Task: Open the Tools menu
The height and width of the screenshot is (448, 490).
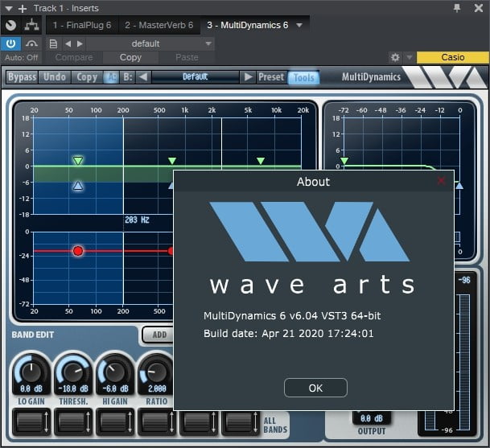Action: [x=303, y=77]
